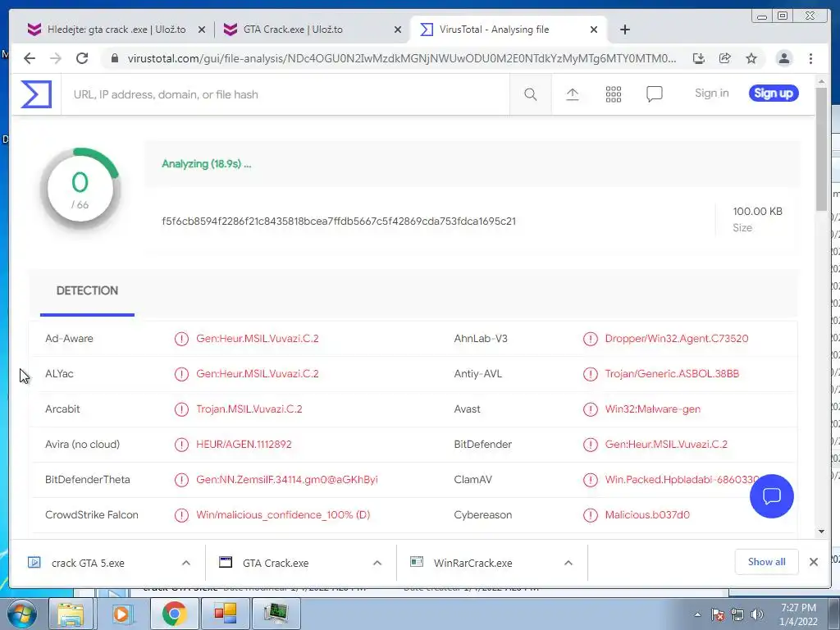
Task: Click the 0 / 66 detection score gauge
Action: point(80,188)
